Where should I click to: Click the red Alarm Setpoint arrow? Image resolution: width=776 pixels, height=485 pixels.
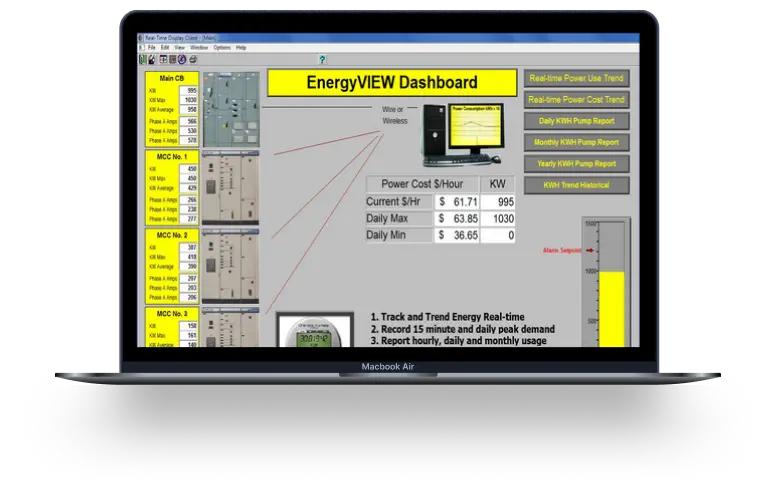pyautogui.click(x=590, y=250)
